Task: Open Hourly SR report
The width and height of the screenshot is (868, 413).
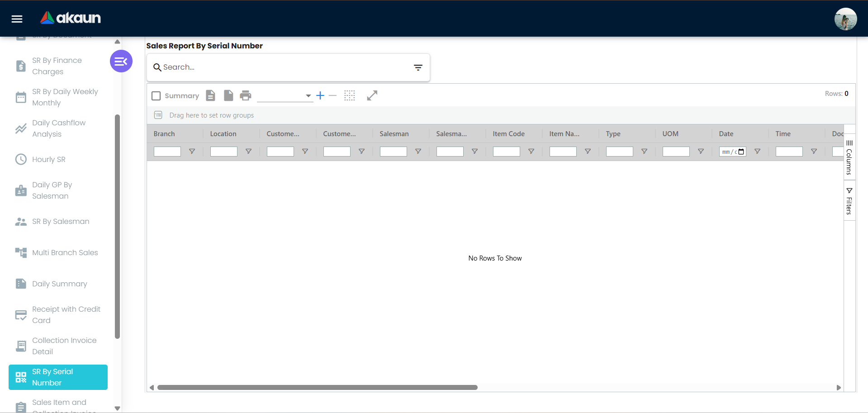Action: (58, 159)
